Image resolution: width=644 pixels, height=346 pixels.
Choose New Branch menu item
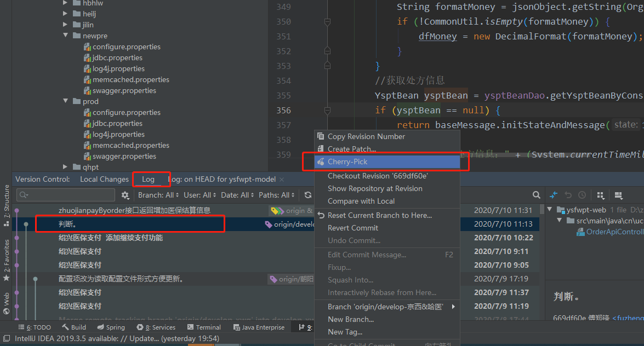(387, 319)
